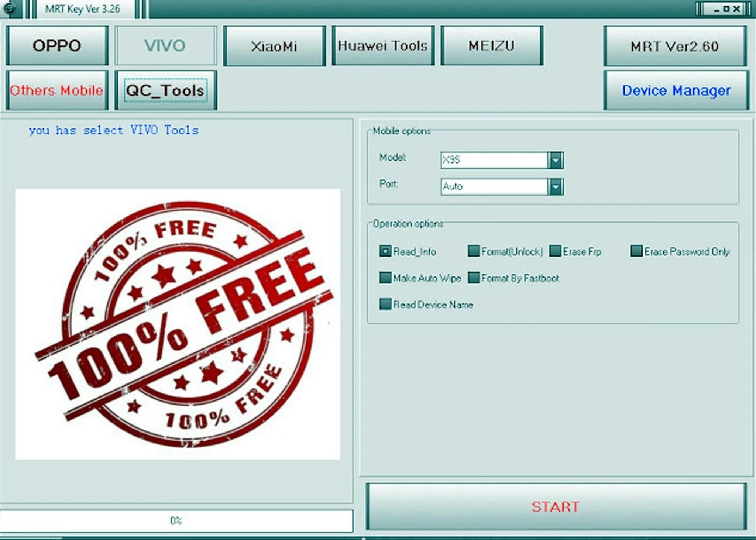Click the MRT Ver2.60 button
Screen dimensions: 756x540
click(674, 47)
